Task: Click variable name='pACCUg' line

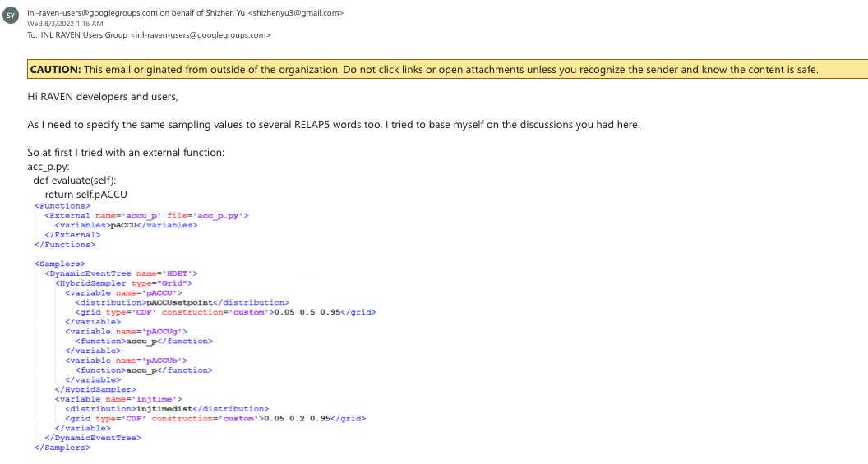Action: click(127, 332)
